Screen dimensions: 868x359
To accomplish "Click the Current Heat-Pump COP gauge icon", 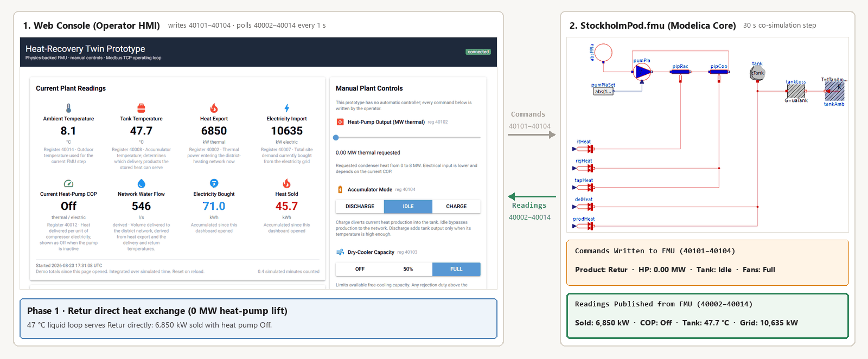I will click(68, 183).
